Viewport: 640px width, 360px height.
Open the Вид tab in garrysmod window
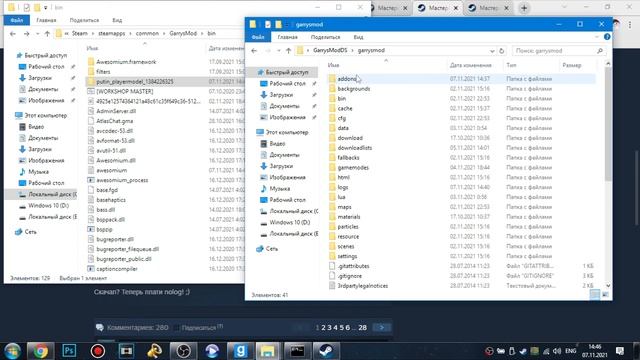[358, 37]
